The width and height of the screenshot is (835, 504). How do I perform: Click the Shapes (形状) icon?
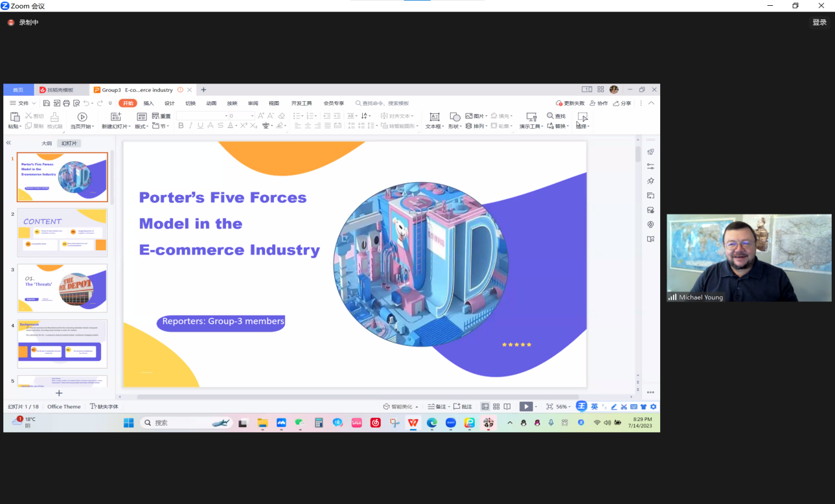click(455, 117)
